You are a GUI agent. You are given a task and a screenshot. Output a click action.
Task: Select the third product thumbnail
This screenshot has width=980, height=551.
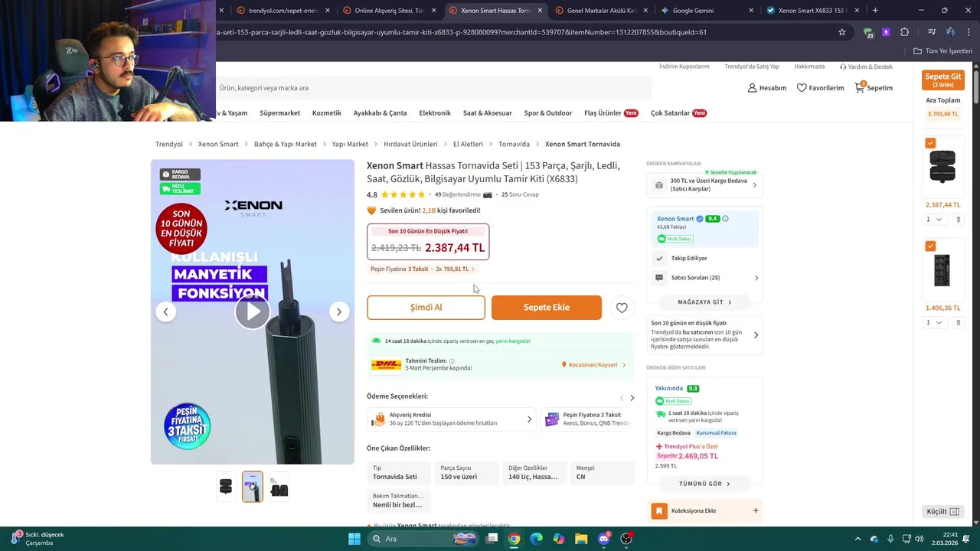(279, 487)
